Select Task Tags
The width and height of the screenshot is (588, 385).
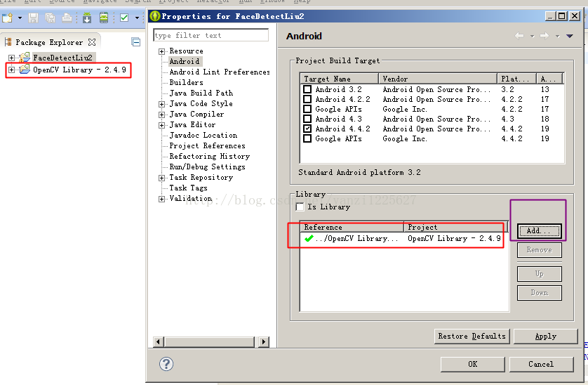point(188,188)
